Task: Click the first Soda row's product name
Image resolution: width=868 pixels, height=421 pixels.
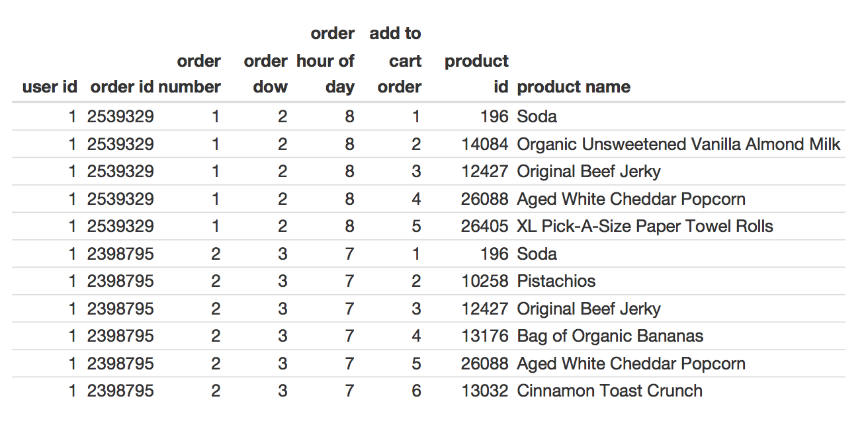Action: 537,117
